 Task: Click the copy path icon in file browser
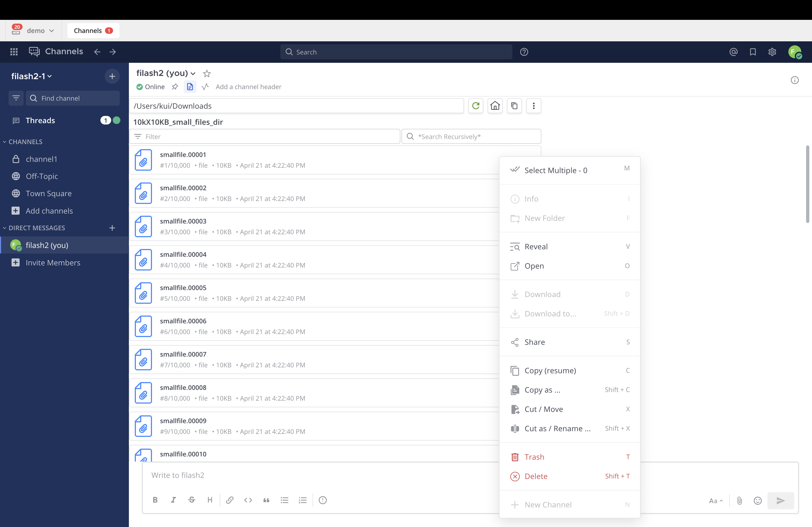514,106
